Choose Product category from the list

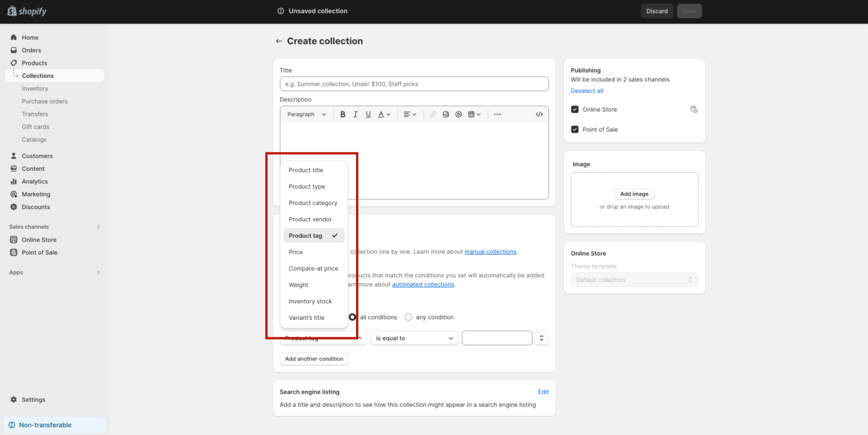point(314,203)
